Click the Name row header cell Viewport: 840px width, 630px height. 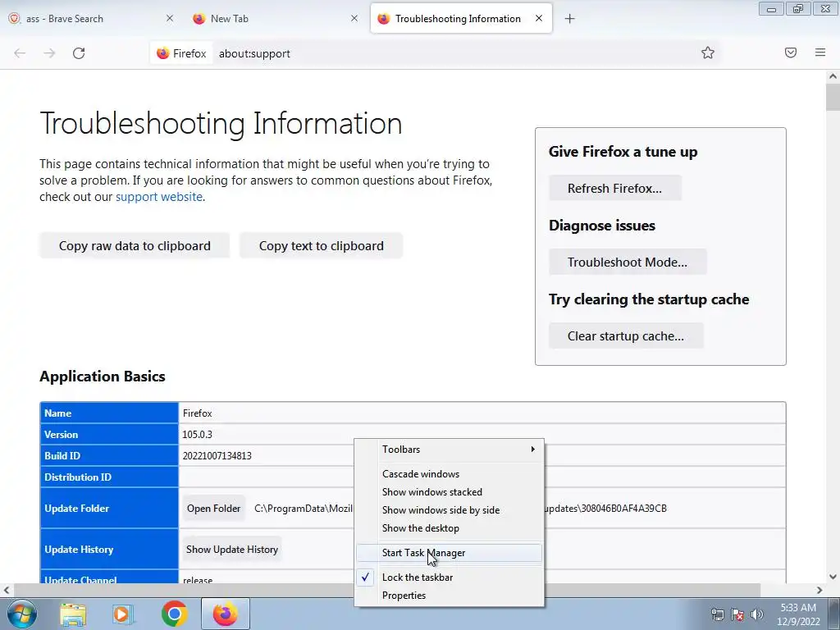click(109, 413)
